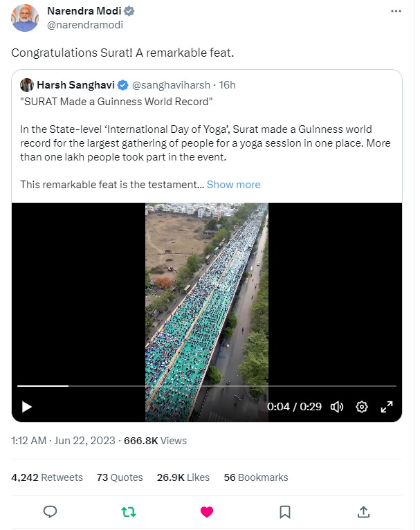Open the @narendramodi handle
Viewport: 420px width, 530px height.
tap(85, 25)
